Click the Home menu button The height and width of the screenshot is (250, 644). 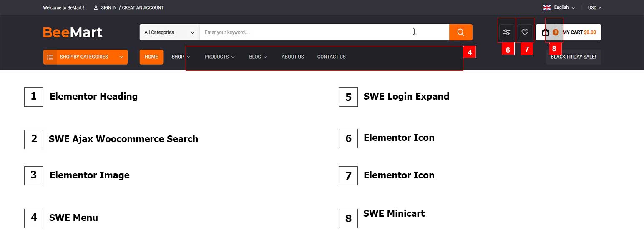click(151, 57)
